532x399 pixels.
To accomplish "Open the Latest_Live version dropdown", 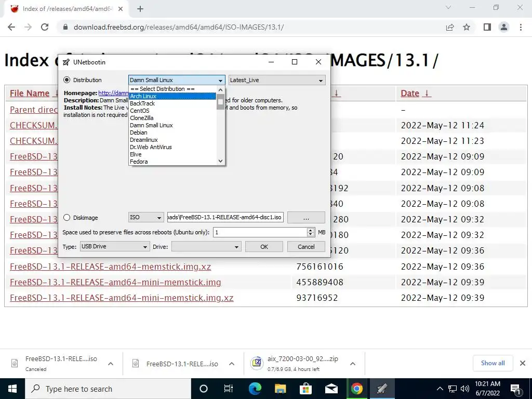I will (277, 80).
